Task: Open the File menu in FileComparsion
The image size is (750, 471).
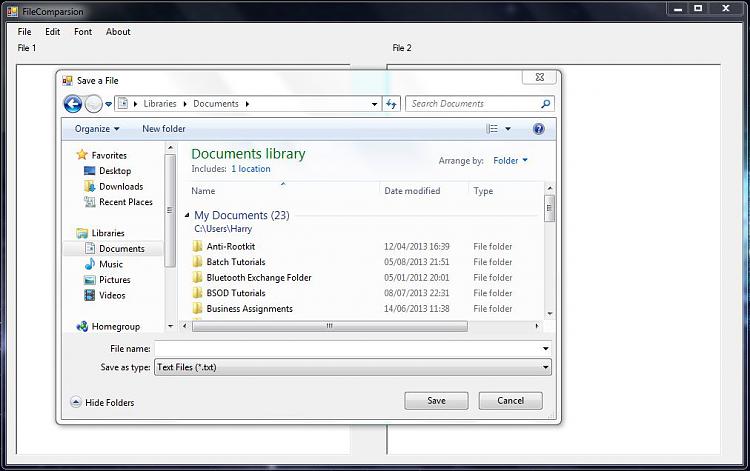Action: point(24,32)
